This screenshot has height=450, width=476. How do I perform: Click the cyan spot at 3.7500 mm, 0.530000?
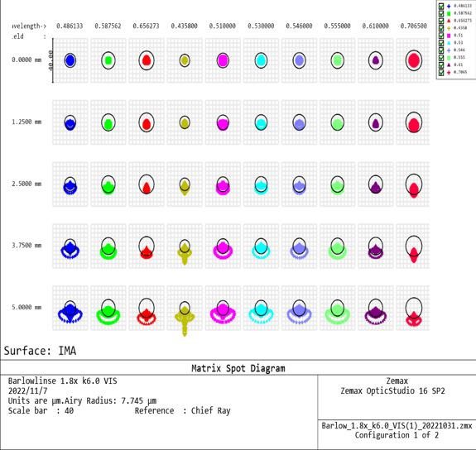(x=261, y=251)
